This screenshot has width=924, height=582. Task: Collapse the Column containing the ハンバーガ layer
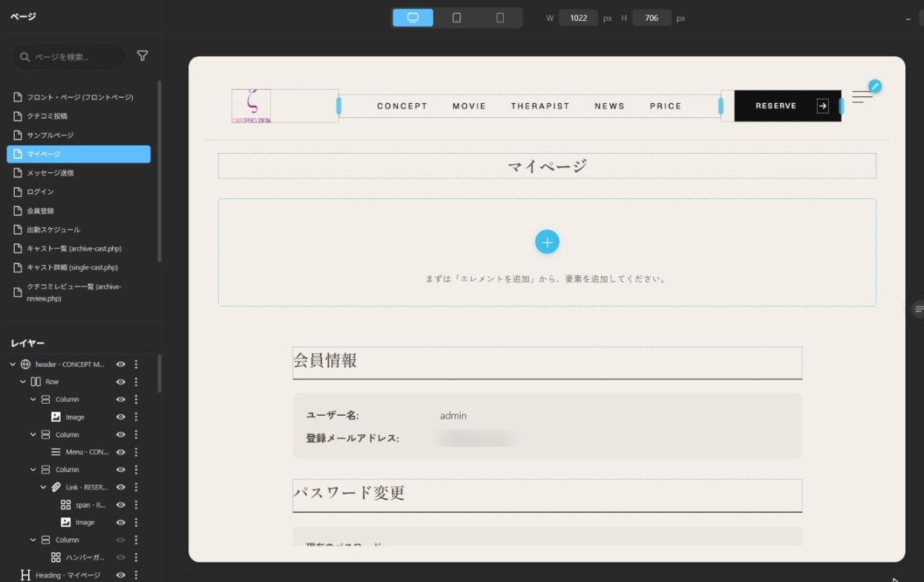pyautogui.click(x=33, y=540)
